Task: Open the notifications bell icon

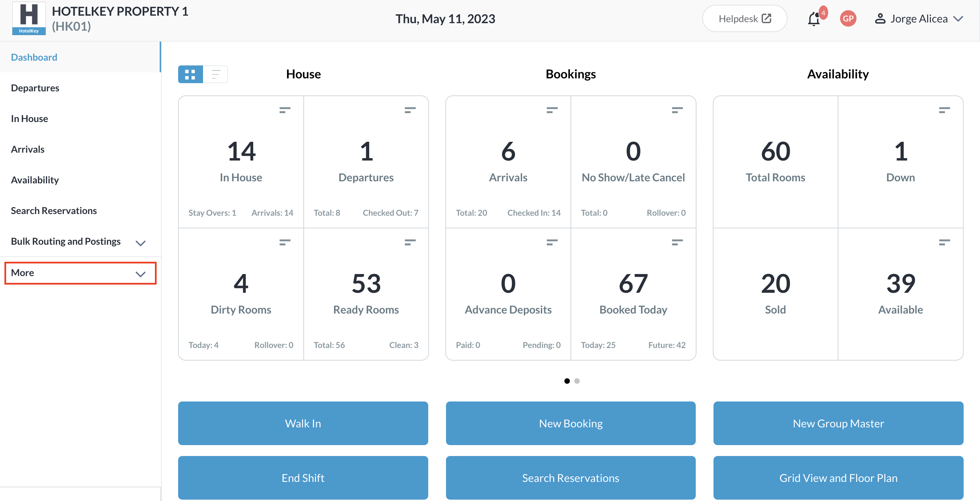Action: pyautogui.click(x=814, y=19)
